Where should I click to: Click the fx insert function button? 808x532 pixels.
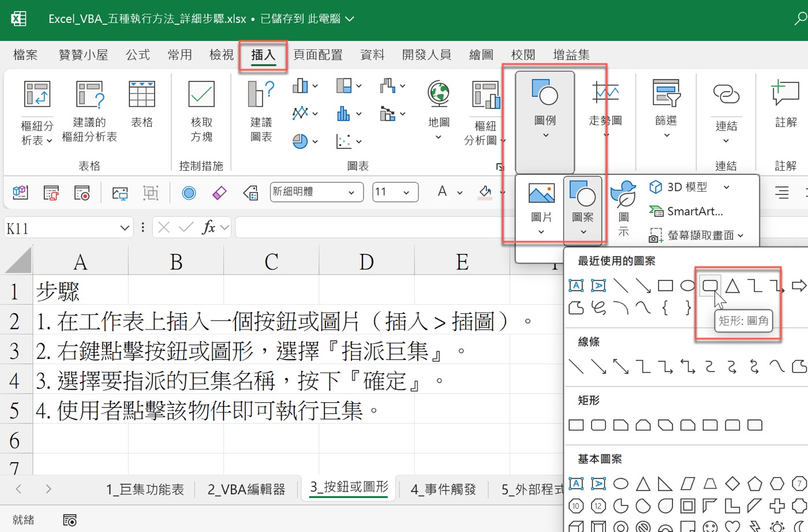tap(209, 228)
